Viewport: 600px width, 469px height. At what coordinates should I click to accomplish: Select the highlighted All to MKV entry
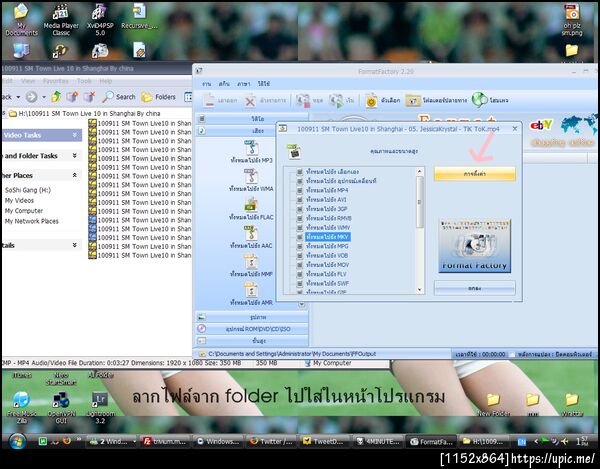[328, 237]
